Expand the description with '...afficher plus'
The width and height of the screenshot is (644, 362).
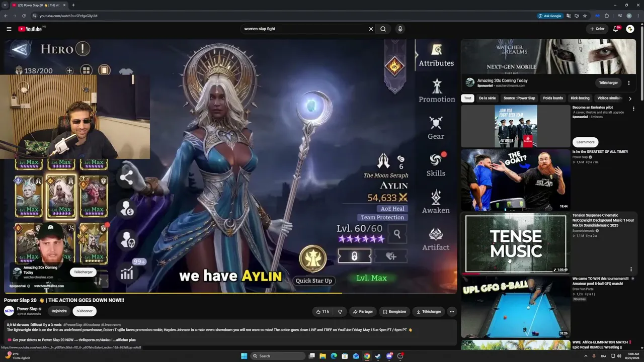click(125, 340)
